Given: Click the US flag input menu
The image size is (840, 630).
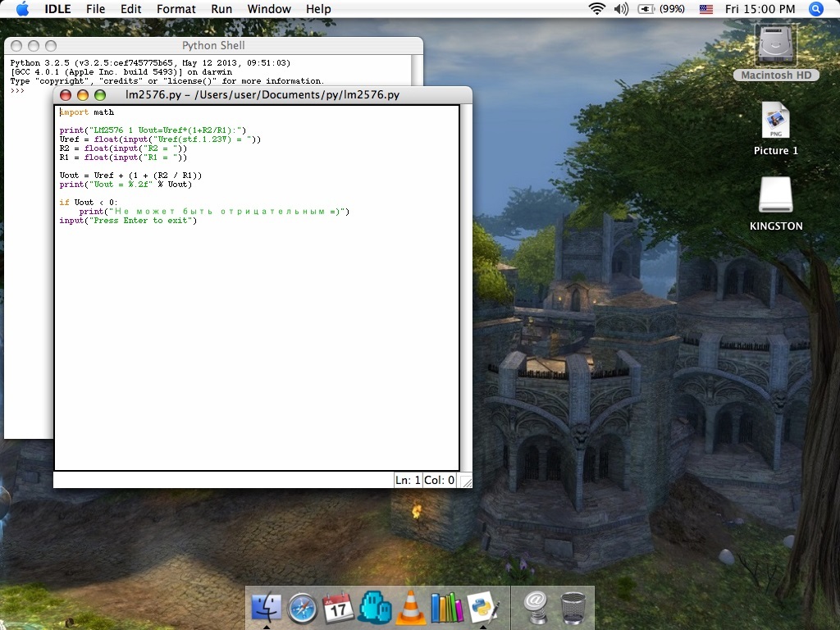Looking at the screenshot, I should (x=706, y=9).
